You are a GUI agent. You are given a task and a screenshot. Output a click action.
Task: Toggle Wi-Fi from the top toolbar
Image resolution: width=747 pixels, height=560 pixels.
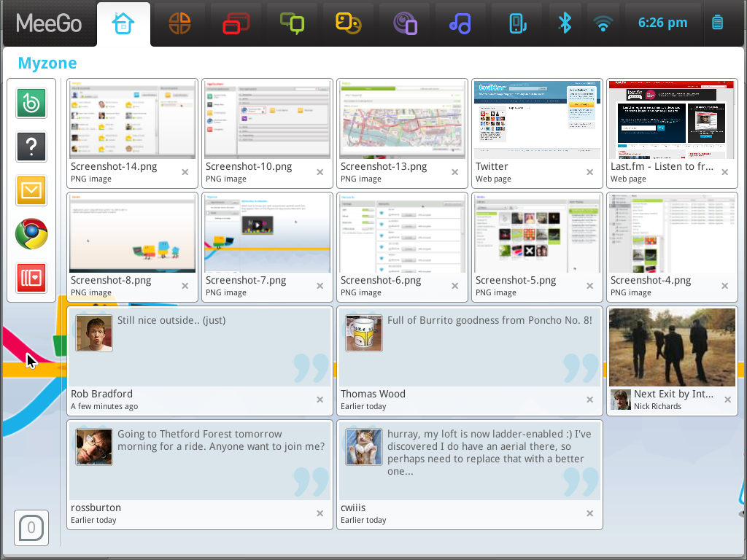[x=603, y=23]
